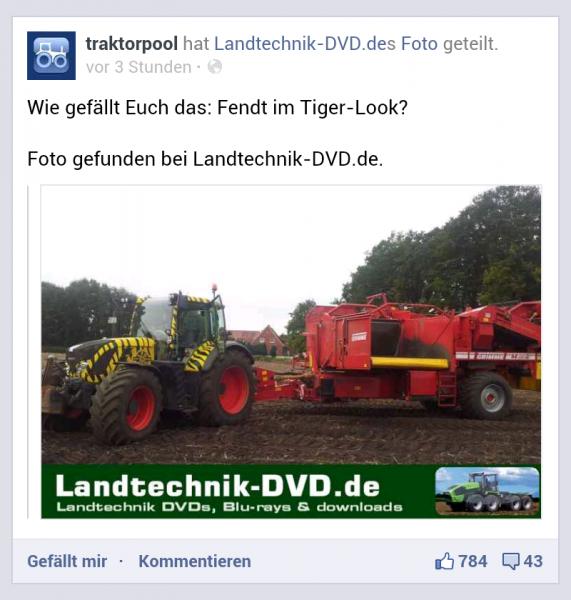Image resolution: width=571 pixels, height=600 pixels.
Task: Click the speech bubble comments icon
Action: click(x=511, y=561)
